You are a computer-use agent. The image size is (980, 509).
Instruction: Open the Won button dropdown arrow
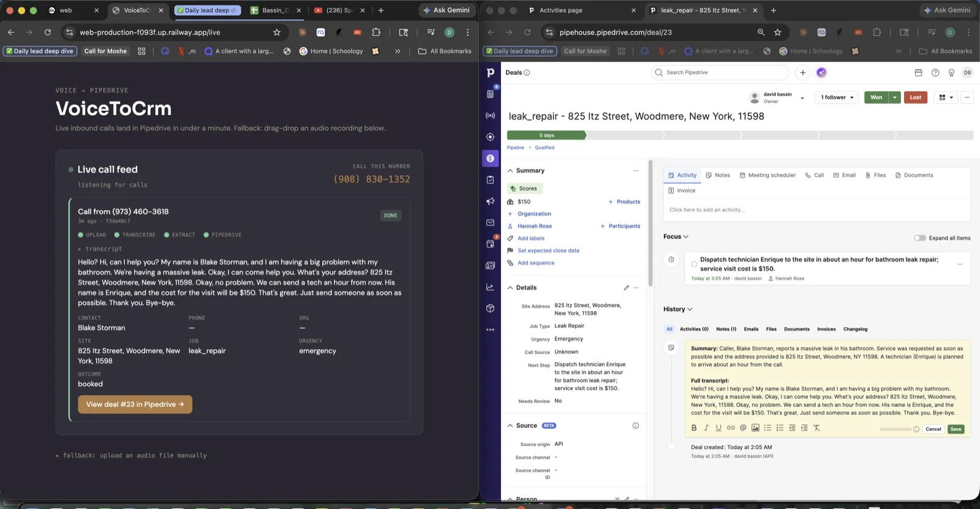[895, 97]
